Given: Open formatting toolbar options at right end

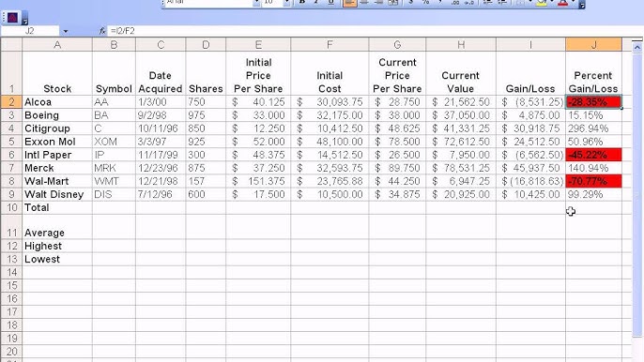Looking at the screenshot, I should 582,5.
